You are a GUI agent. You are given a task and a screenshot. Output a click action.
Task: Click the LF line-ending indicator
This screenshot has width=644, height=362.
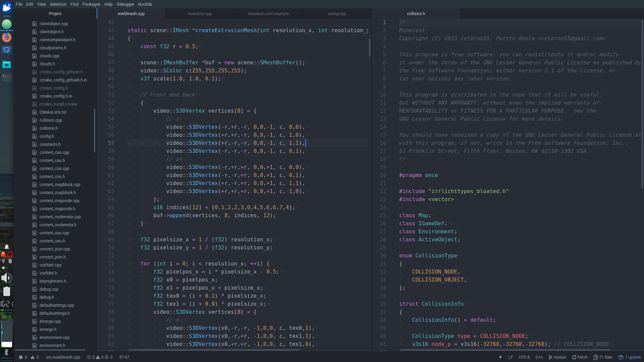point(511,357)
